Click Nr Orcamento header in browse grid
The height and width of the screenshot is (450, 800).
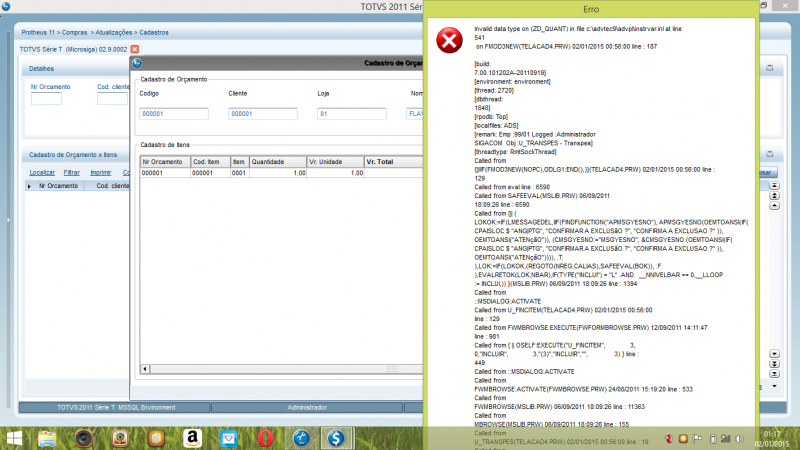(59, 186)
